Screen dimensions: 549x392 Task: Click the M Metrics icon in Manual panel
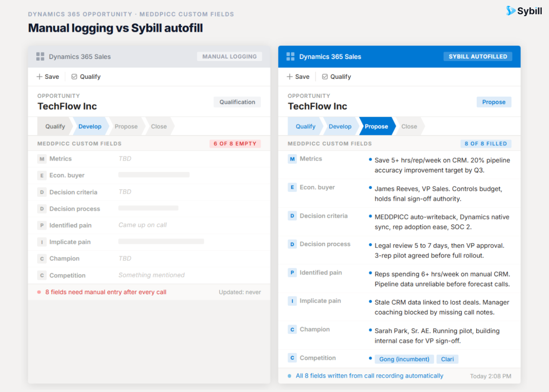point(42,159)
